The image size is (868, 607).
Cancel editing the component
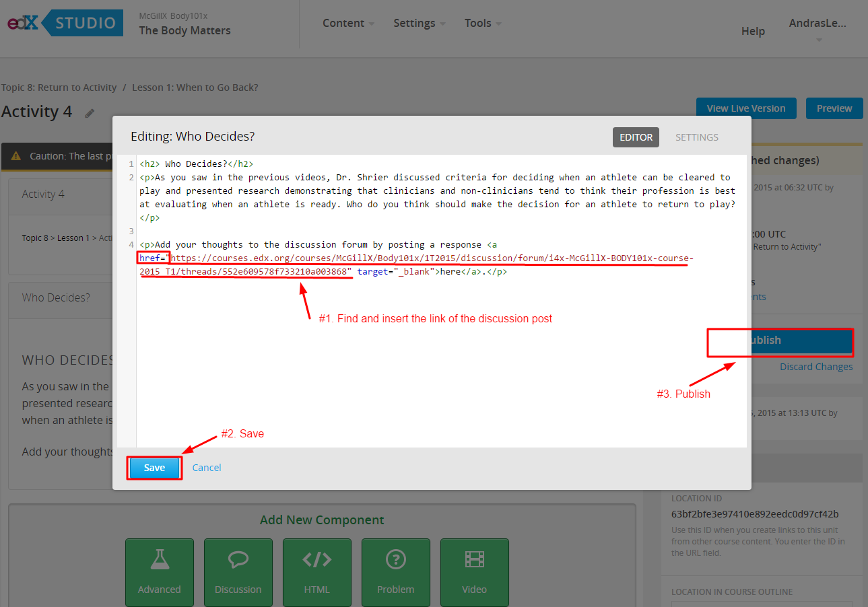pyautogui.click(x=207, y=468)
